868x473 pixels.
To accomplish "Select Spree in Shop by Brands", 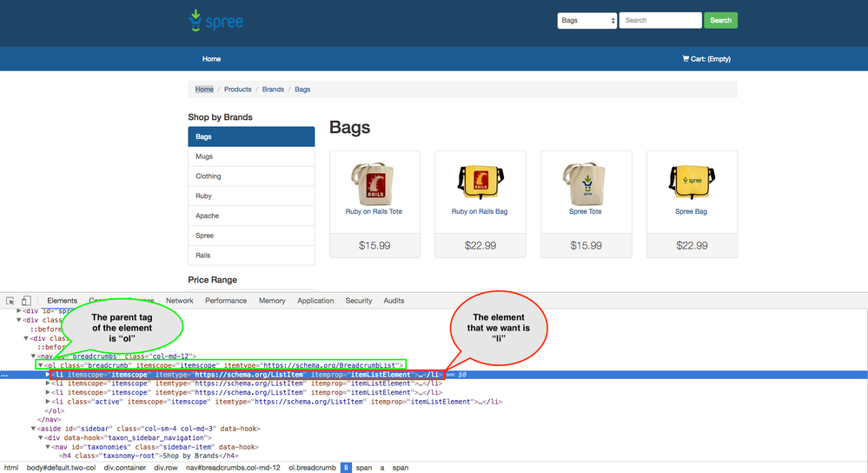I will pos(251,236).
